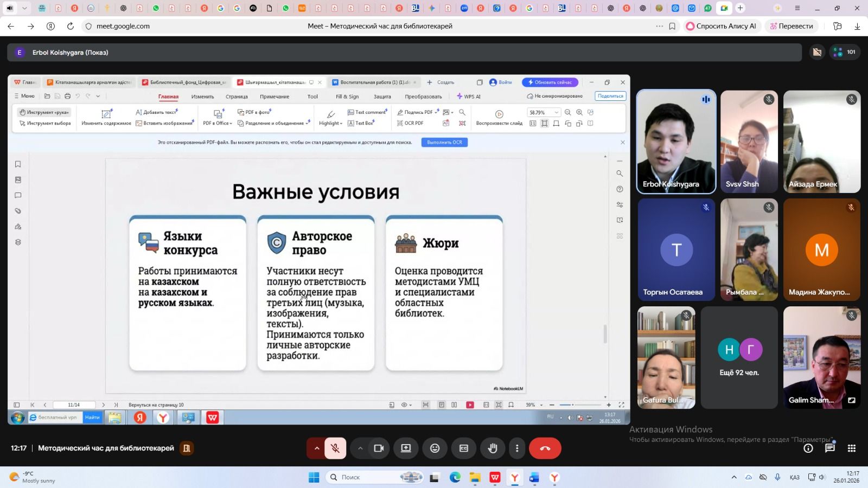Viewport: 868px width, 488px height.
Task: Open the meeting details info icon
Action: [808, 448]
